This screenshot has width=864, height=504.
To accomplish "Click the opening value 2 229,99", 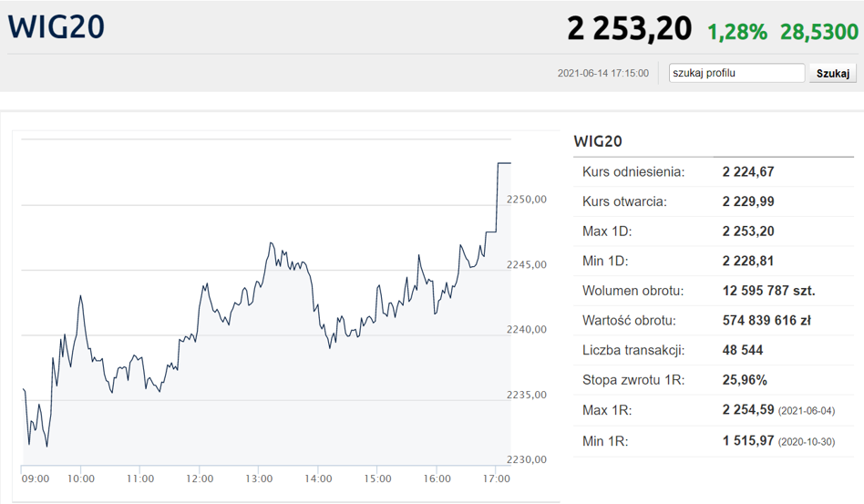I will [x=748, y=201].
